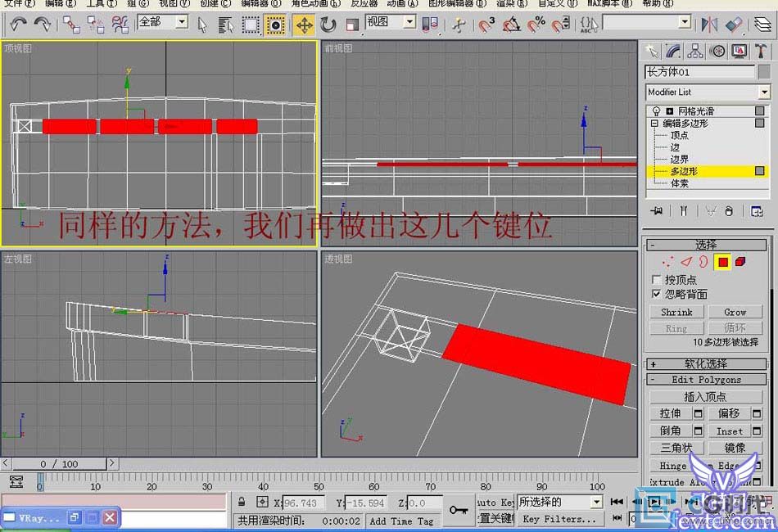Image resolution: width=778 pixels, height=532 pixels.
Task: Select 边界 sub-object in stack
Action: [x=679, y=159]
